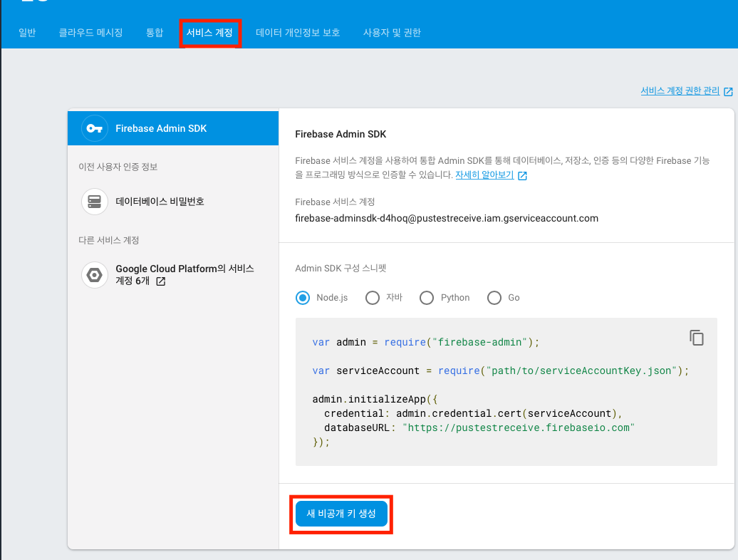Switch to the 클라우드 메시징 tab
This screenshot has height=560, width=738.
90,33
